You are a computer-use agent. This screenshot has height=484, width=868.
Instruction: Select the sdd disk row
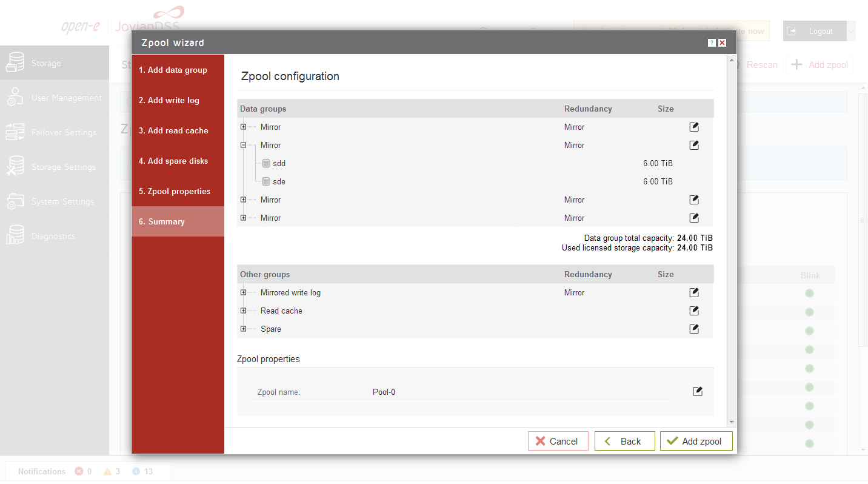coord(475,163)
